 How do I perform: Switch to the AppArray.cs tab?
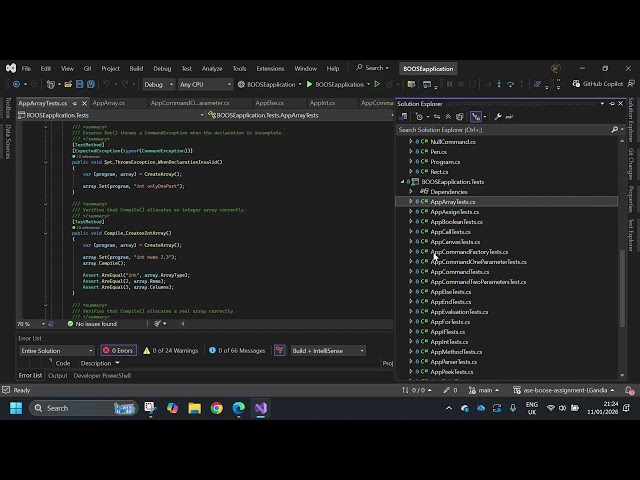[109, 103]
